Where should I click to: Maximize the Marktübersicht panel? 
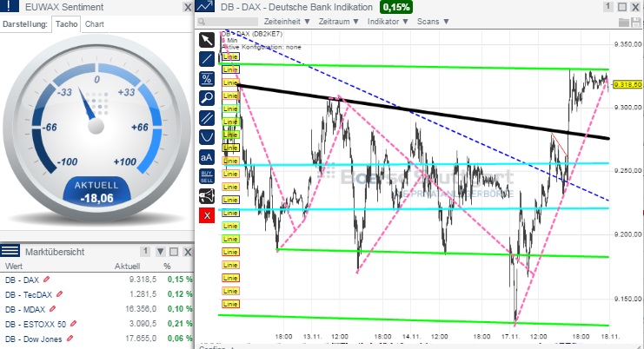coord(174,252)
